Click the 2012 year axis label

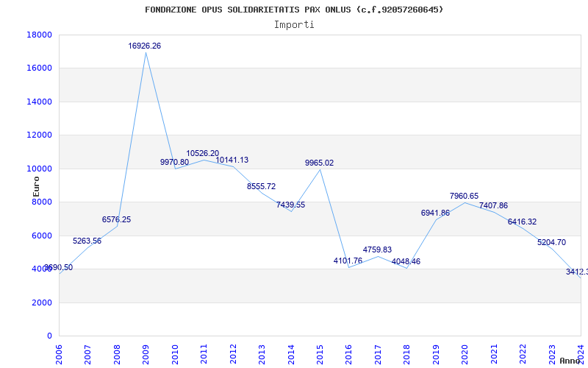(x=233, y=354)
